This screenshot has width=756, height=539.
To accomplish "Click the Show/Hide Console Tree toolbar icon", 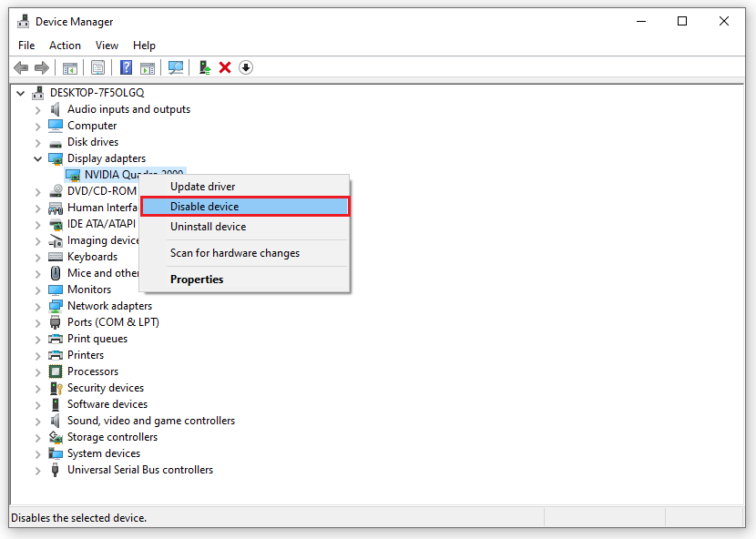I will [x=70, y=66].
